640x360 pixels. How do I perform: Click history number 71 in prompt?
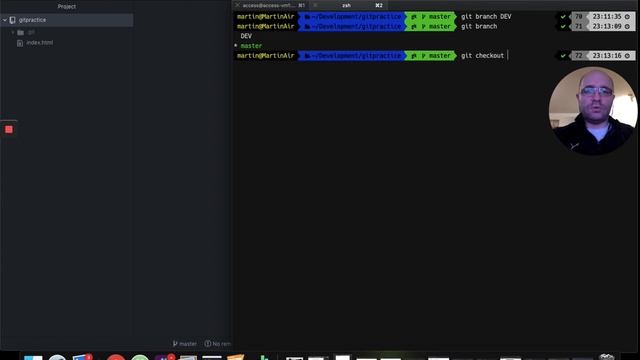coord(578,27)
